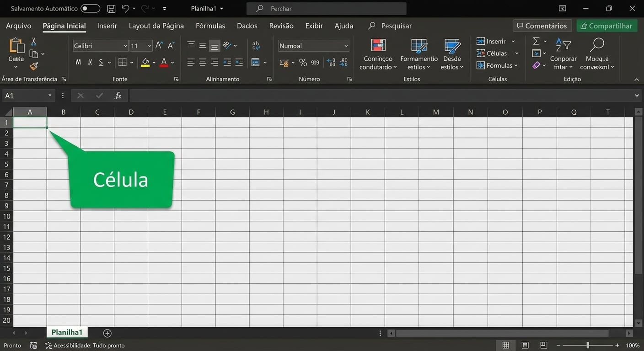
Task: Center text horizontally
Action: [203, 62]
